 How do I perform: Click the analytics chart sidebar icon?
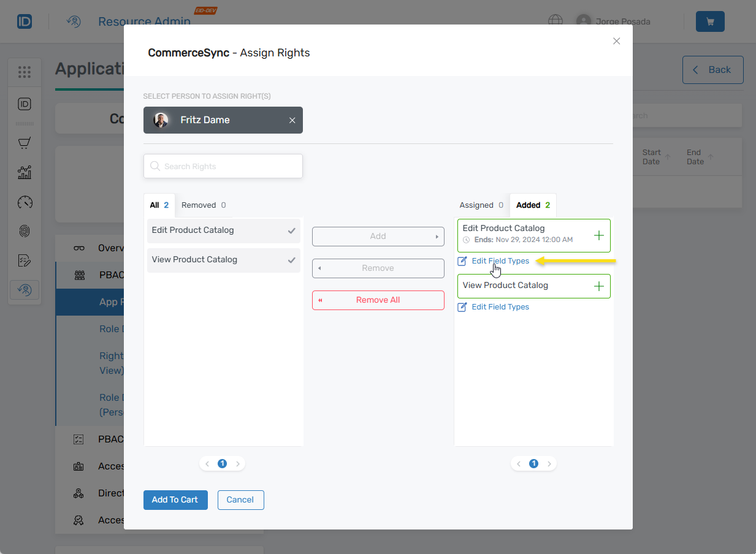25,172
